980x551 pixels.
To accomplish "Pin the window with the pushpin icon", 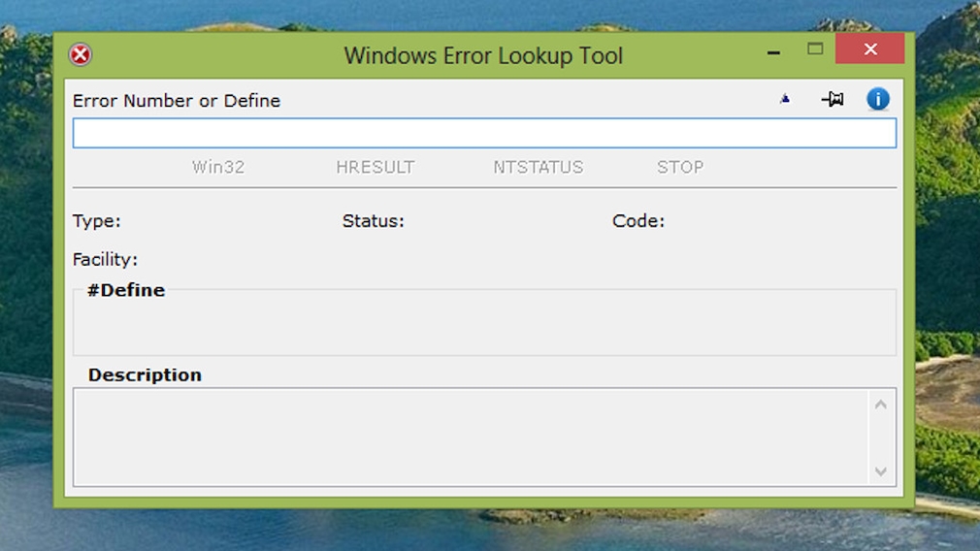I will pos(832,99).
